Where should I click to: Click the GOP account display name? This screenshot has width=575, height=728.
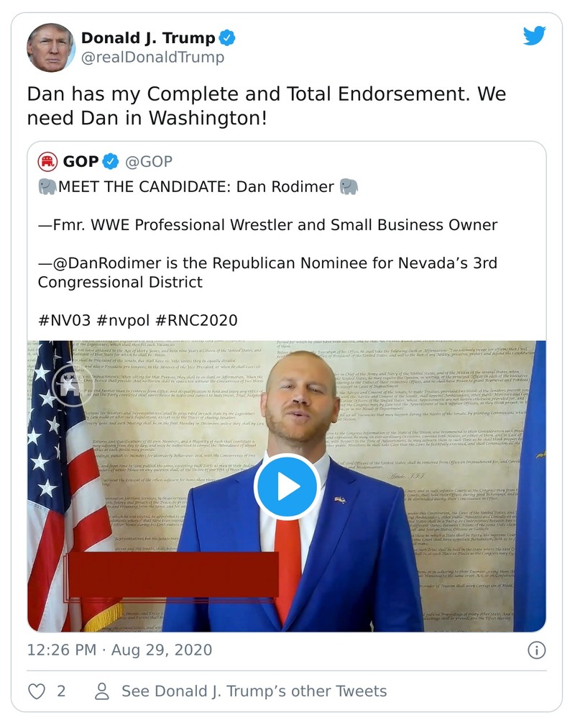point(80,160)
